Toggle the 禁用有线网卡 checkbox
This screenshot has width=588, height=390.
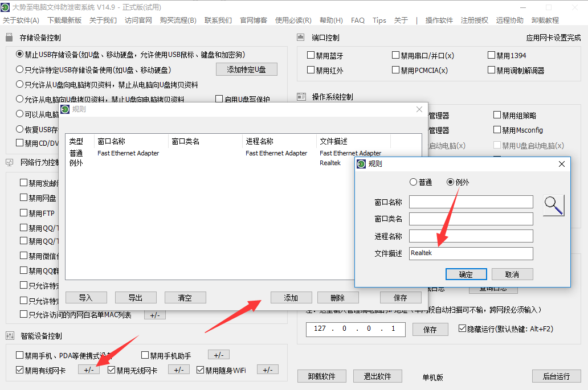[21, 371]
